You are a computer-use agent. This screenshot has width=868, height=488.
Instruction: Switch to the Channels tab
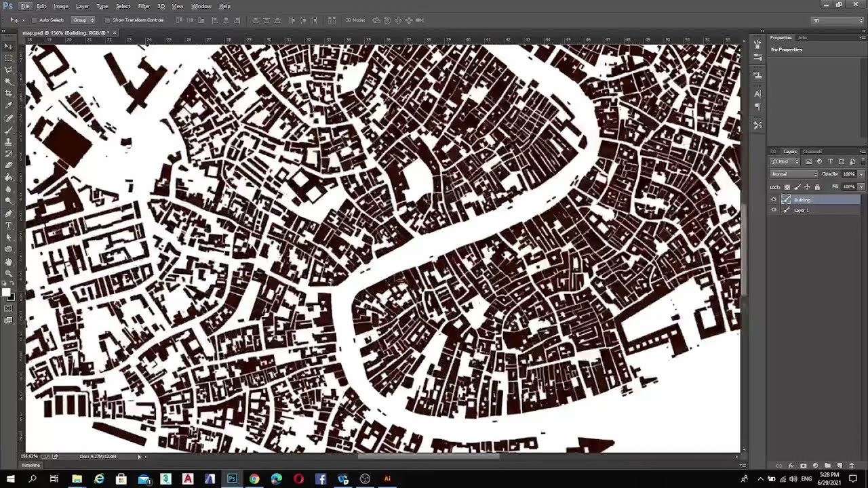812,151
